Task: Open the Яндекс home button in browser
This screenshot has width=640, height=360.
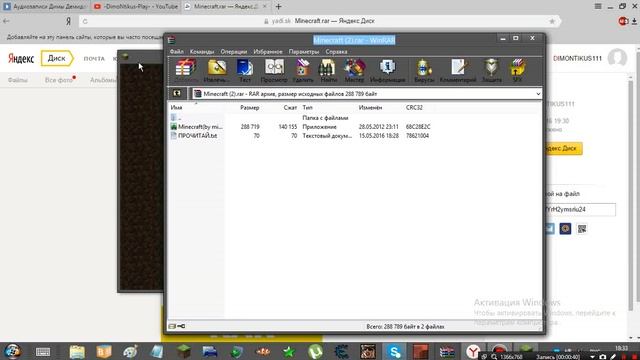Action: click(x=68, y=21)
